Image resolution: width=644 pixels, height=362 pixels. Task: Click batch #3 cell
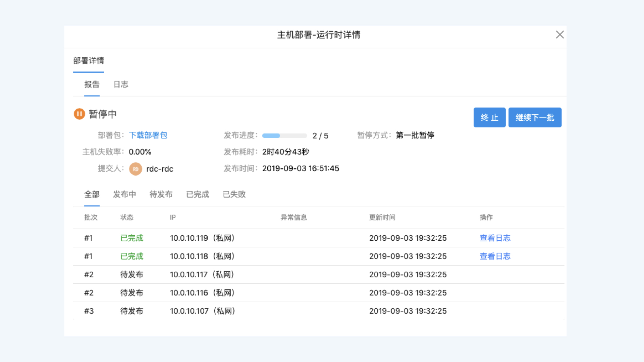point(89,311)
